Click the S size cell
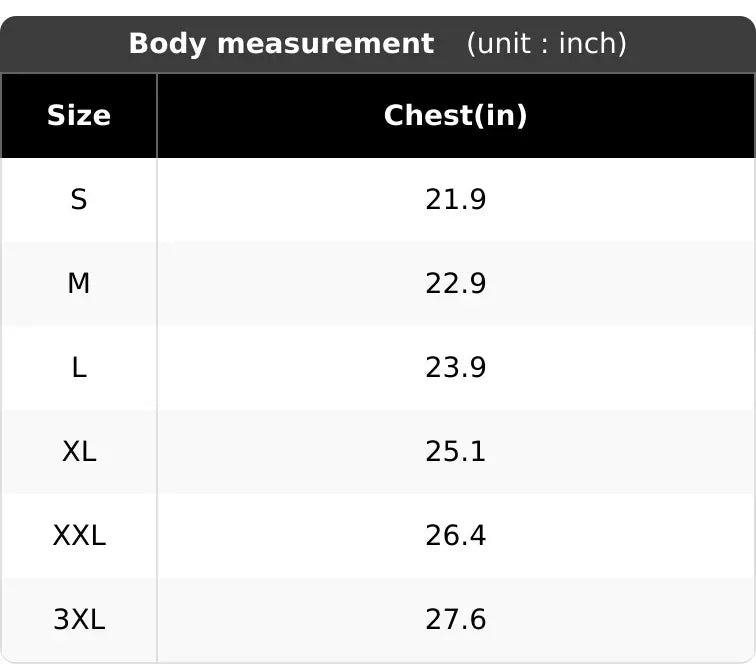 [x=79, y=200]
